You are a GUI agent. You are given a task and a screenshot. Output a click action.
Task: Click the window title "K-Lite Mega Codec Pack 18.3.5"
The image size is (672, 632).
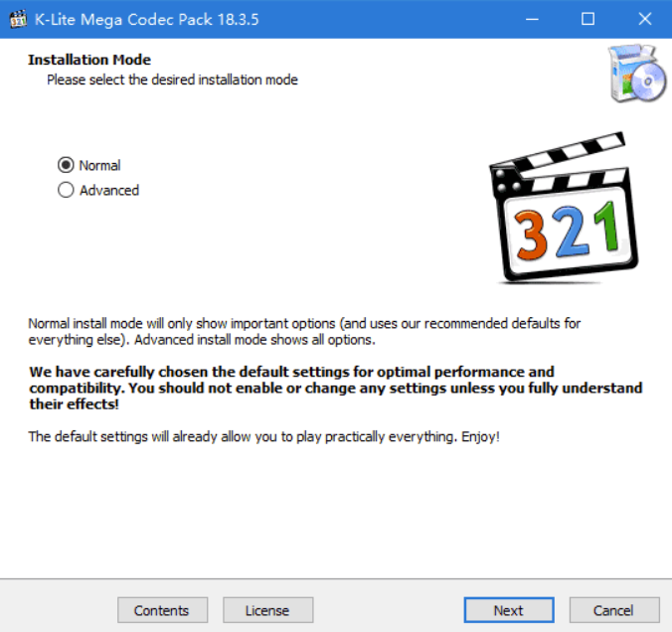(146, 20)
